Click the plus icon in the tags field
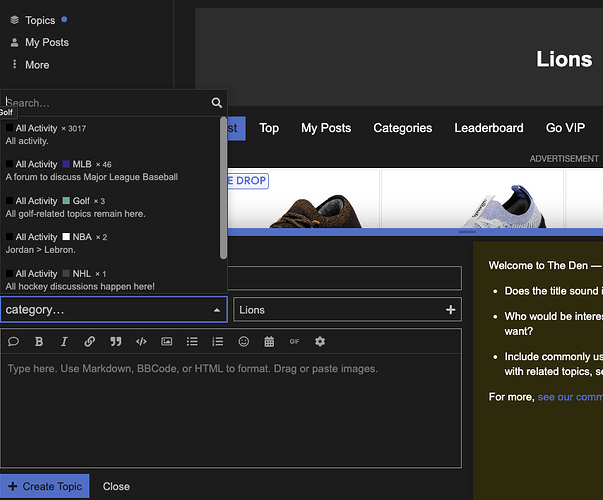603x500 pixels. 451,310
